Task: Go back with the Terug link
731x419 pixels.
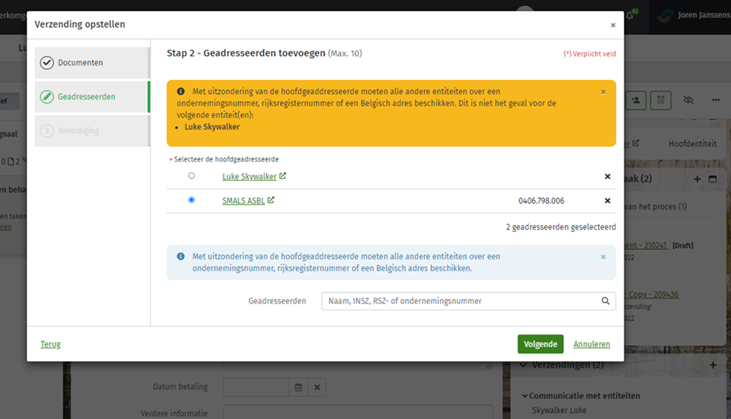Action: tap(50, 344)
